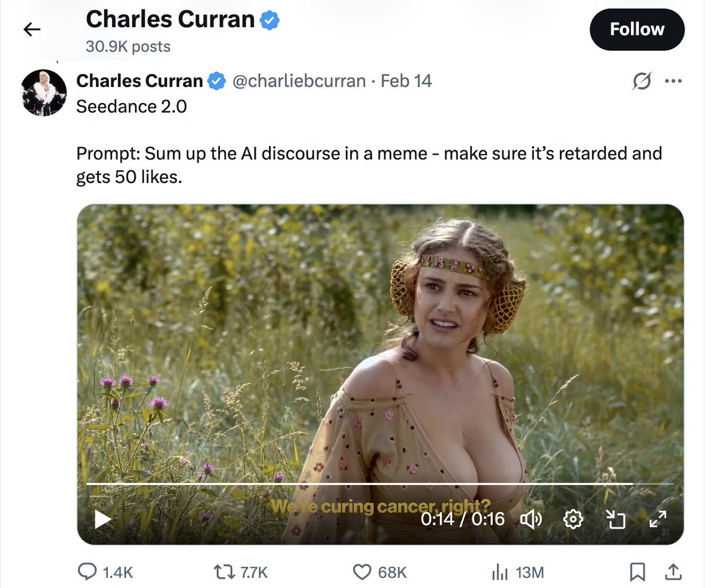Mute the video with the speaker icon
Viewport: 711px width, 588px height.
531,519
